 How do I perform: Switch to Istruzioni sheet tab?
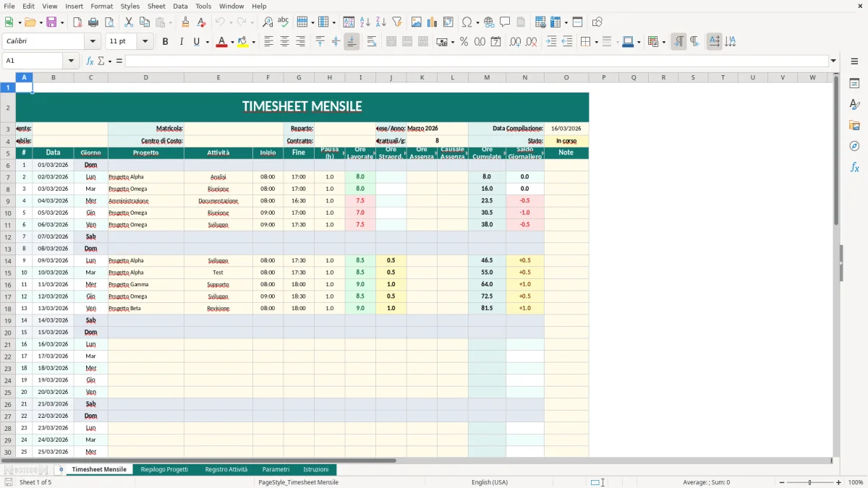tap(315, 469)
